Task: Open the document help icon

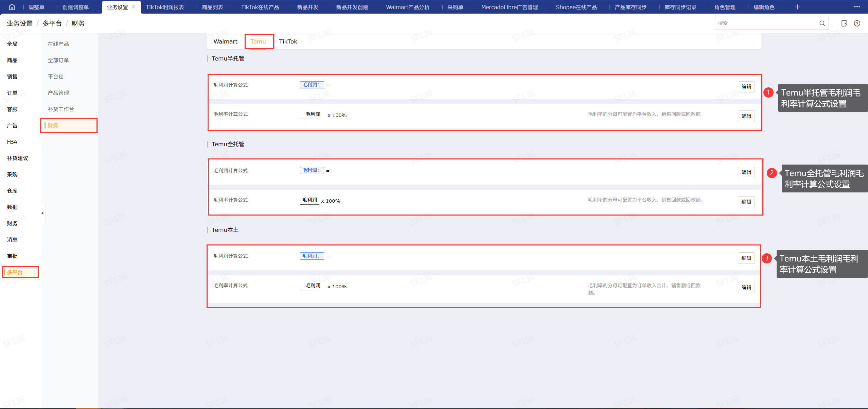Action: (x=844, y=23)
